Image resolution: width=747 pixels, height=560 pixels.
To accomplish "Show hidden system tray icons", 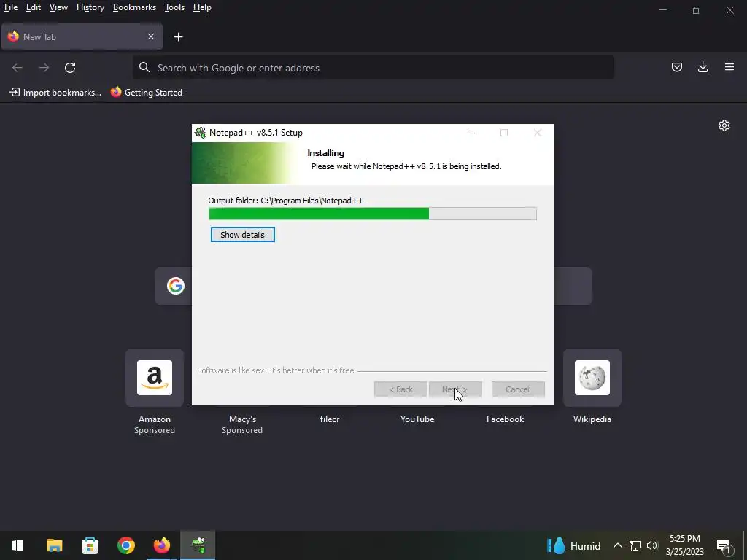I will pyautogui.click(x=617, y=545).
